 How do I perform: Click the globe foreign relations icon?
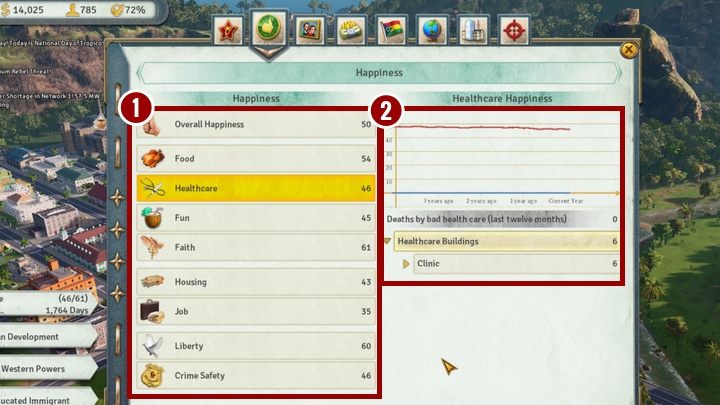431,29
